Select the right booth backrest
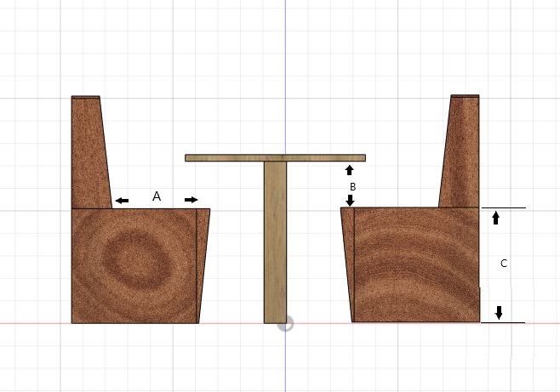The width and height of the screenshot is (560, 392). click(x=460, y=151)
